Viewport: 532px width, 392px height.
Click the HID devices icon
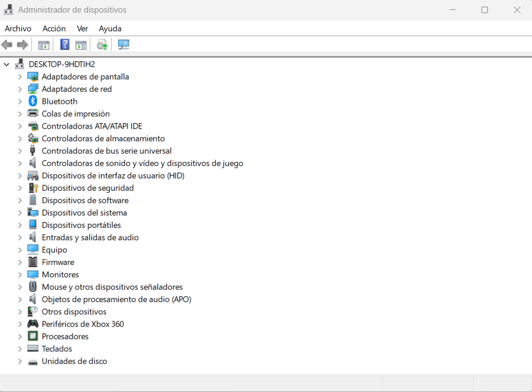pyautogui.click(x=33, y=175)
